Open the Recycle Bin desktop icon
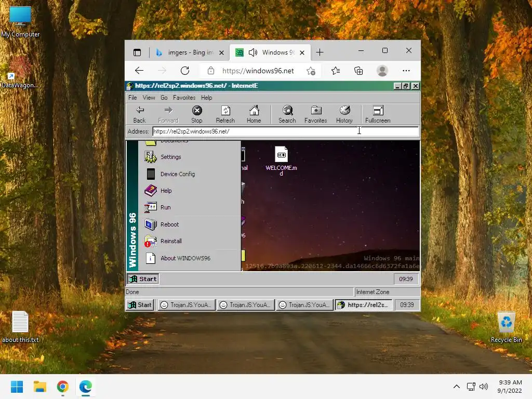Image resolution: width=532 pixels, height=399 pixels. tap(506, 327)
